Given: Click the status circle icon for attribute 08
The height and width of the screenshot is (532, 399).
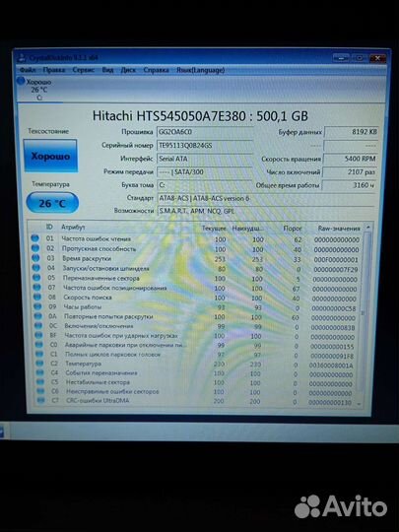Looking at the screenshot, I should tap(37, 297).
